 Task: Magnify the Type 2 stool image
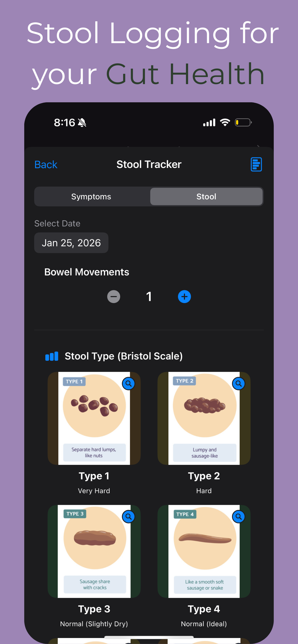(x=239, y=384)
